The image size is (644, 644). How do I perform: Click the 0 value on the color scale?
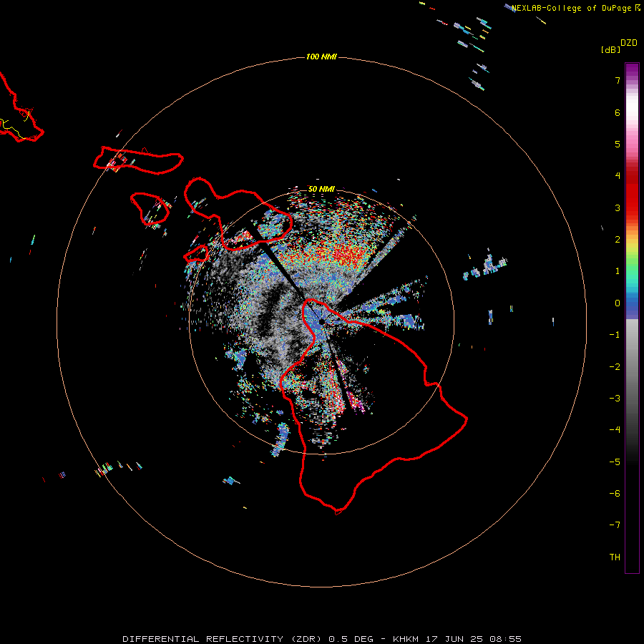618,303
